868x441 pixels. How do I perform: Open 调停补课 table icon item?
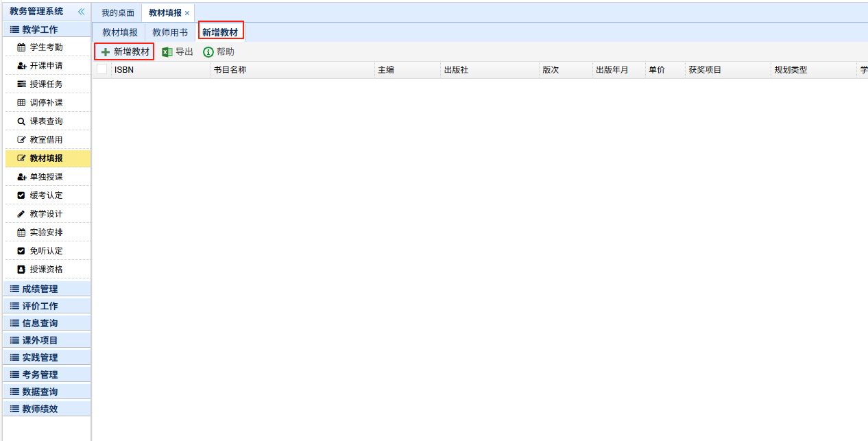(46, 103)
